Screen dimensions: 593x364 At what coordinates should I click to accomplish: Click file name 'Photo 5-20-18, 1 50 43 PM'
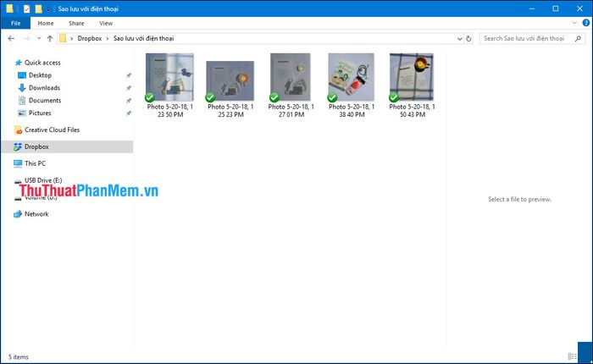(413, 110)
